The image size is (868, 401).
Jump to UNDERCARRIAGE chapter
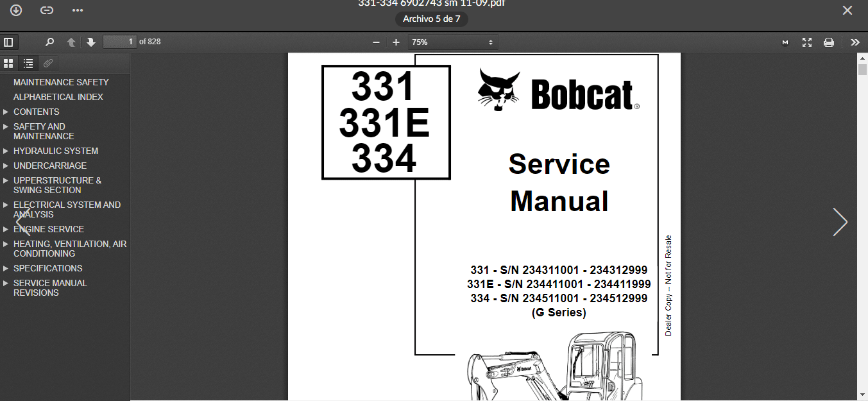coord(50,166)
